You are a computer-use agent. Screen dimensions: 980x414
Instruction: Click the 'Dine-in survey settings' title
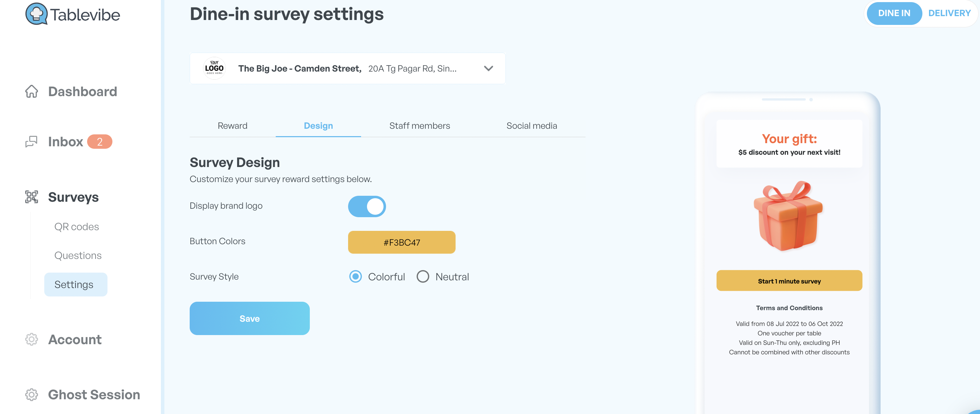(287, 14)
